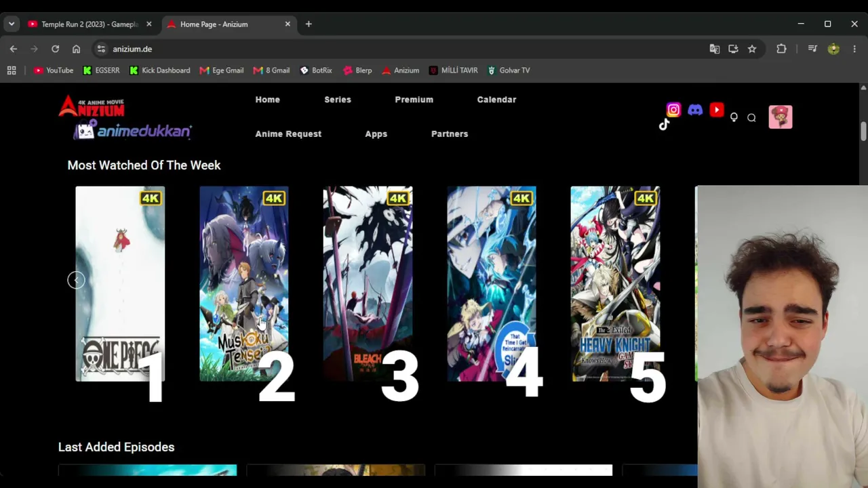This screenshot has width=868, height=488.
Task: Open the media controls button
Action: pos(812,49)
